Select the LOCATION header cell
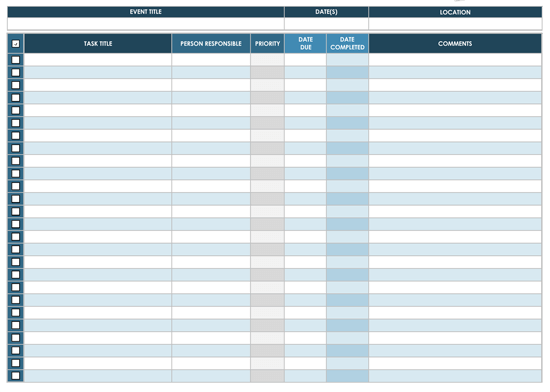The height and width of the screenshot is (392, 550). click(x=455, y=12)
